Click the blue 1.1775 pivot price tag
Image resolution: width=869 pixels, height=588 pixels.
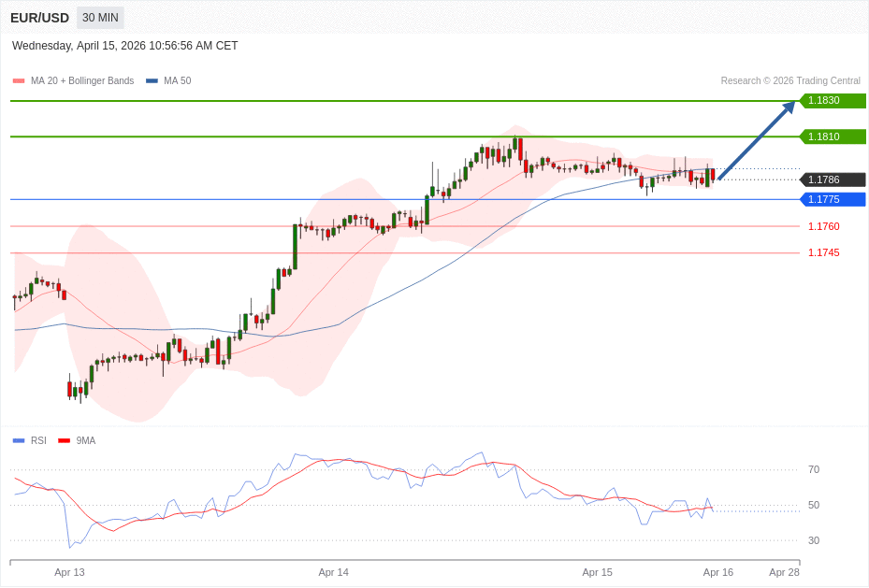[832, 199]
